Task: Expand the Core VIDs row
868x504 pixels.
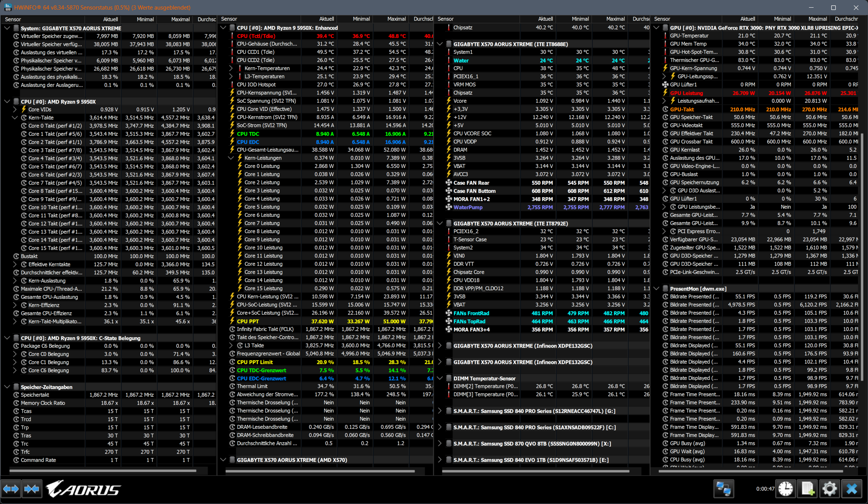Action: click(15, 109)
